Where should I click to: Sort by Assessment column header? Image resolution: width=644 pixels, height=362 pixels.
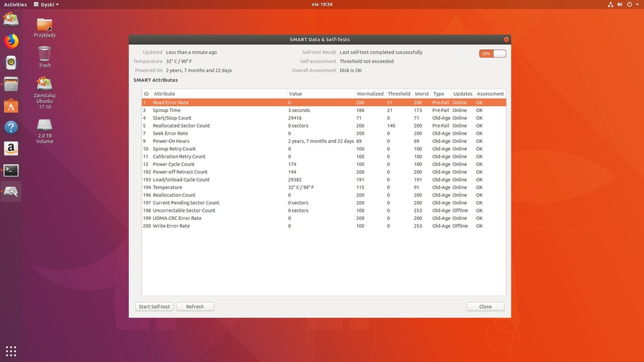(490, 94)
